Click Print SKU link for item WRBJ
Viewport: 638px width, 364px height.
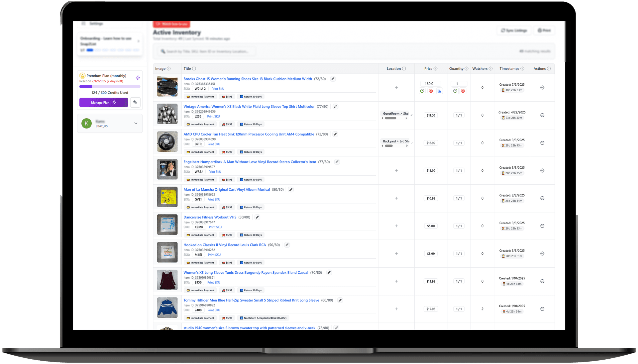pyautogui.click(x=215, y=172)
